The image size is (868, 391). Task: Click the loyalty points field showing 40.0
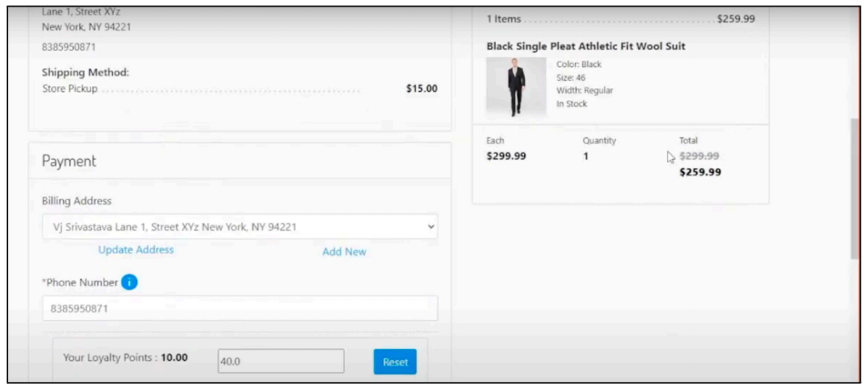[281, 361]
